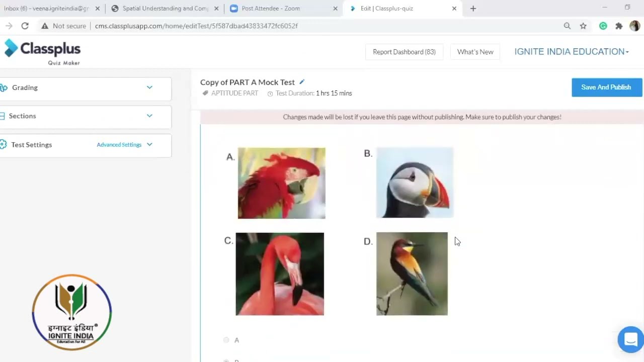Switch to Spatial Understanding tab
Screen dimensions: 644x362
coord(166,9)
